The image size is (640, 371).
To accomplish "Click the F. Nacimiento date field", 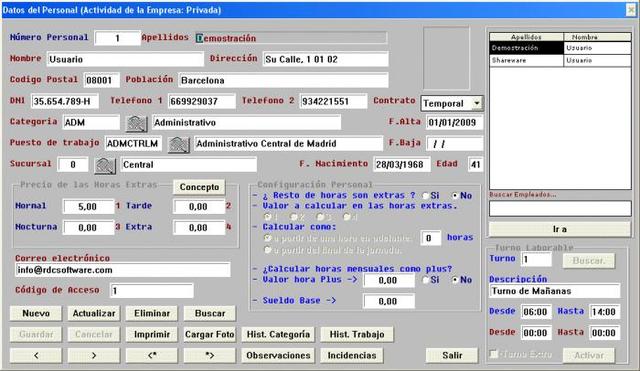I will 402,164.
